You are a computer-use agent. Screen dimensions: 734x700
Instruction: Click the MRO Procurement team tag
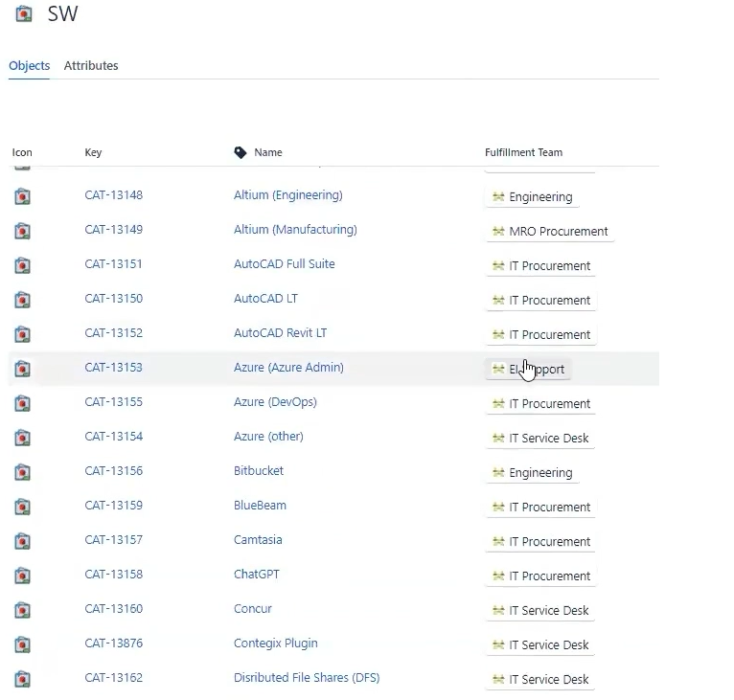click(x=550, y=232)
